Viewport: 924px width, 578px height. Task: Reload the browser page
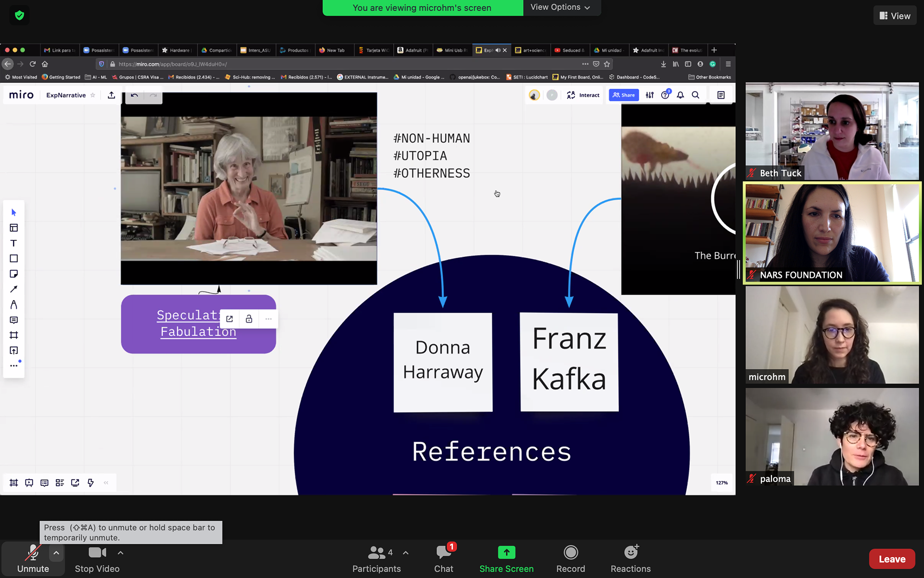(33, 64)
